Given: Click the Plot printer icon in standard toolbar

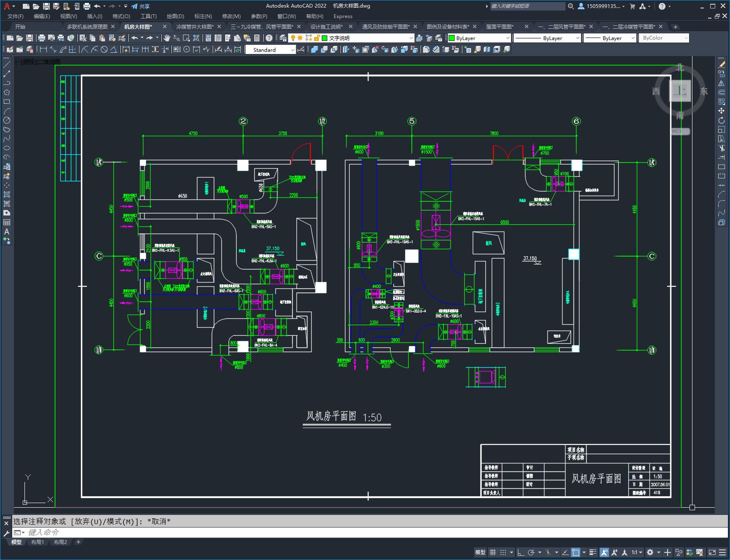Looking at the screenshot, I should (42, 38).
